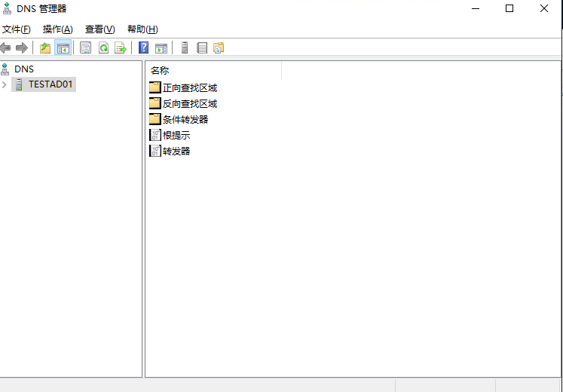The width and height of the screenshot is (563, 392).
Task: Minimize the DNS 管理器 window
Action: pos(476,8)
